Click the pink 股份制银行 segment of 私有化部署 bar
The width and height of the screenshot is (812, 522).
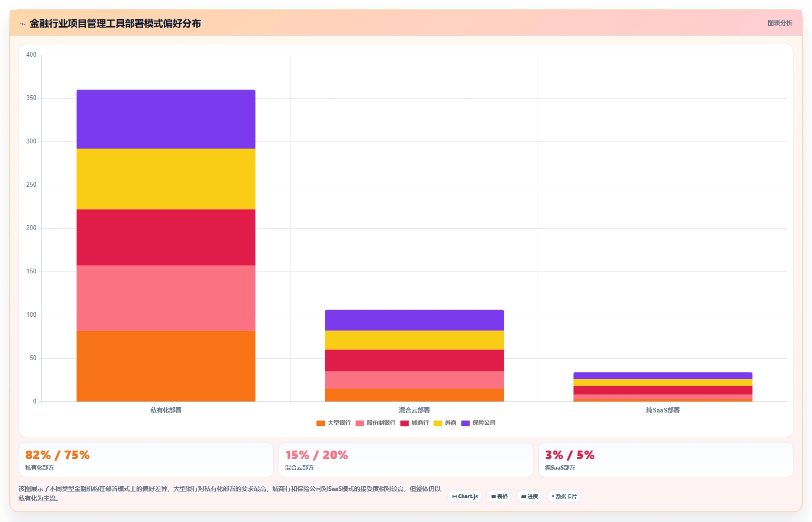pyautogui.click(x=166, y=298)
